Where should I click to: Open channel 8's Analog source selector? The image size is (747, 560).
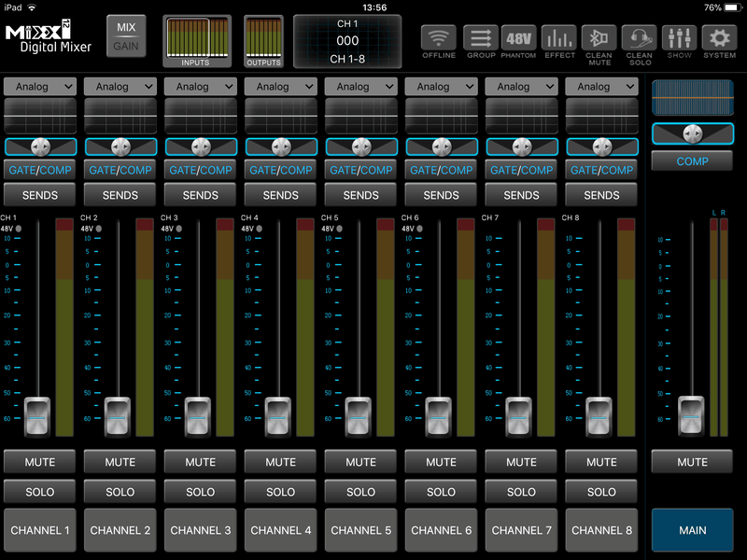point(601,86)
